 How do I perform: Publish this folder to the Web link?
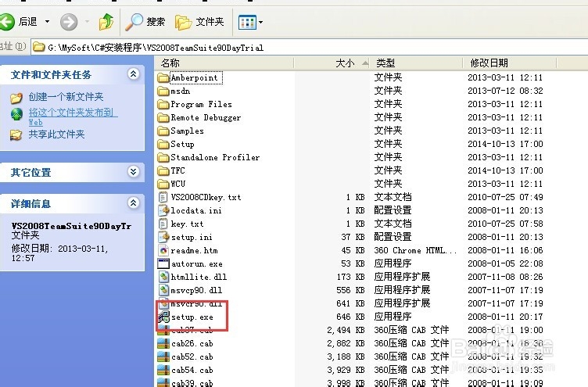[73, 116]
